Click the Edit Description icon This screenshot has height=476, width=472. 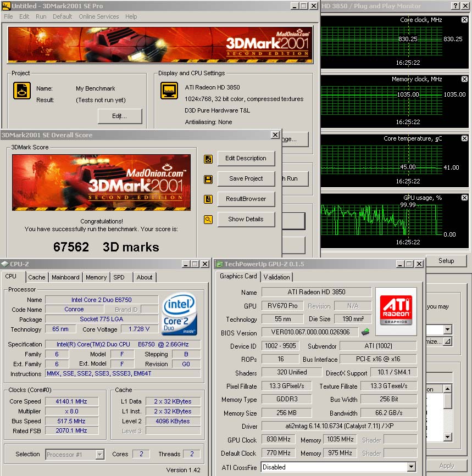click(208, 159)
